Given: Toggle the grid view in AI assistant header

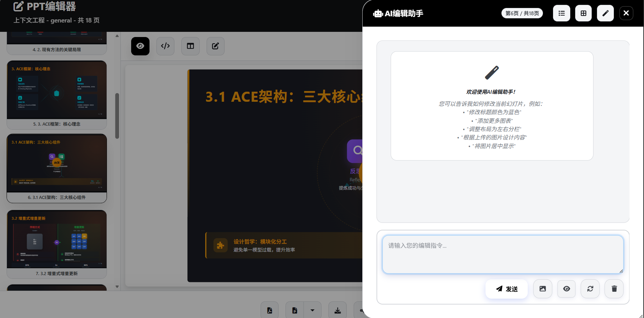Looking at the screenshot, I should click(583, 13).
